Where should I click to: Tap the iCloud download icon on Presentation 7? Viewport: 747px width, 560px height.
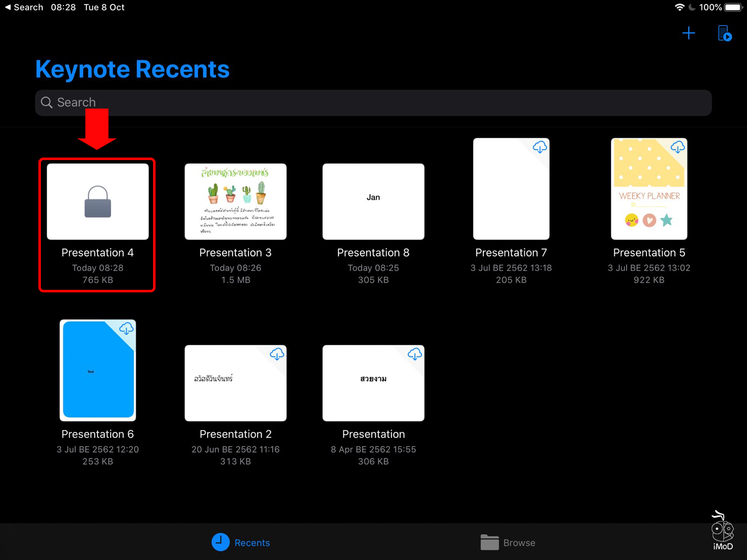tap(539, 147)
